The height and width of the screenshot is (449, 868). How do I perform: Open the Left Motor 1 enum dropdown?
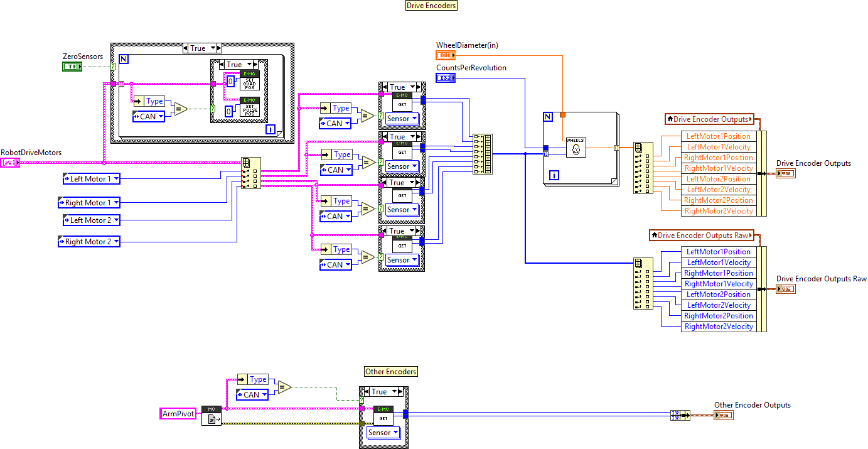pos(91,178)
